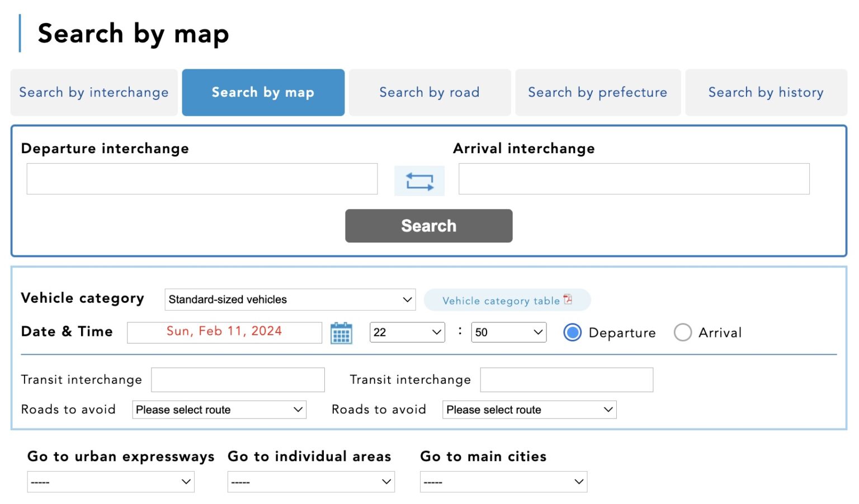The width and height of the screenshot is (859, 504).
Task: Open the calendar date picker icon
Action: click(x=342, y=332)
